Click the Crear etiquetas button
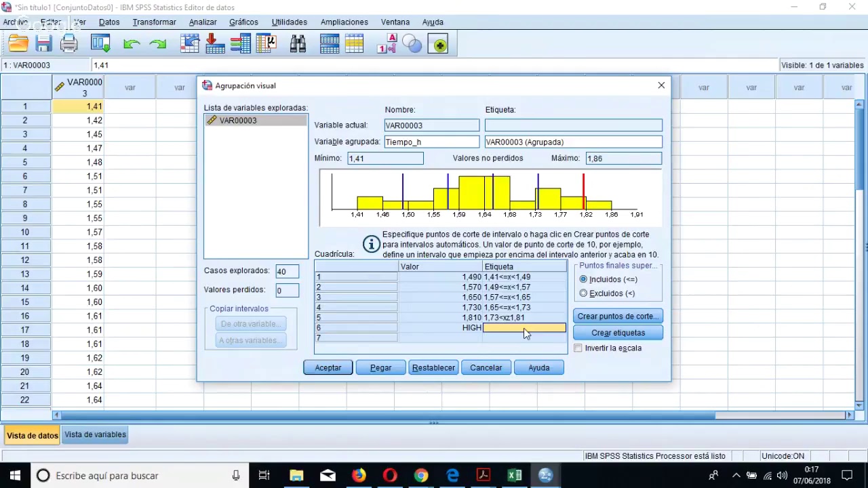The image size is (868, 488). pyautogui.click(x=618, y=333)
